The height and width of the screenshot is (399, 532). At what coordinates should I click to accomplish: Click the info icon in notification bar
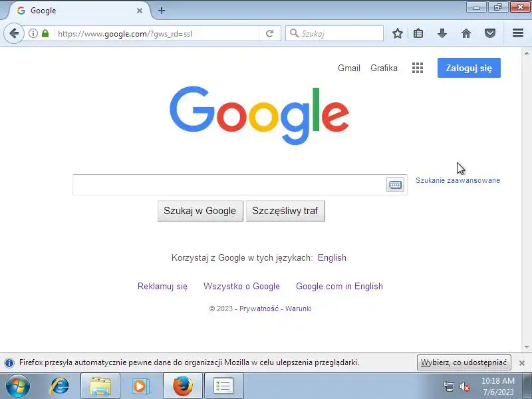tap(9, 362)
